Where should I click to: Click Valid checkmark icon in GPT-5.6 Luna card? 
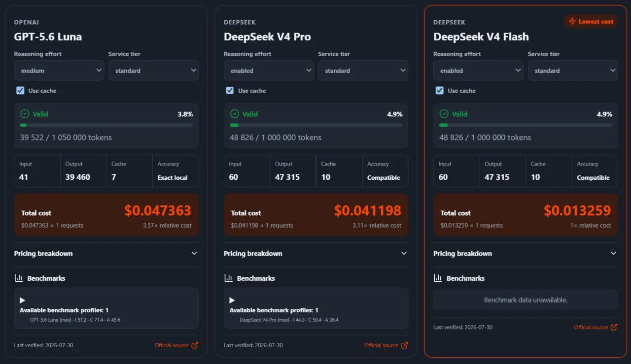tap(25, 114)
